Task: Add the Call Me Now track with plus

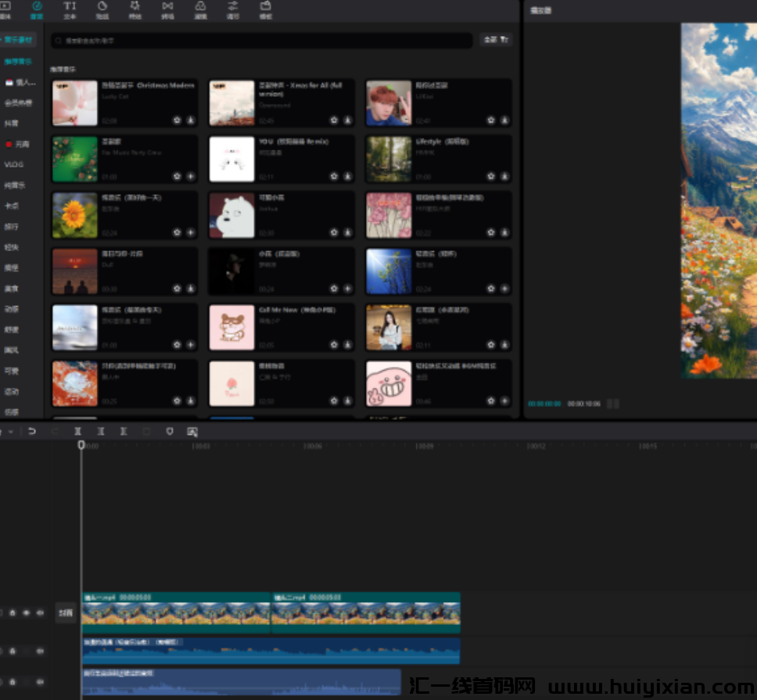Action: [x=347, y=344]
